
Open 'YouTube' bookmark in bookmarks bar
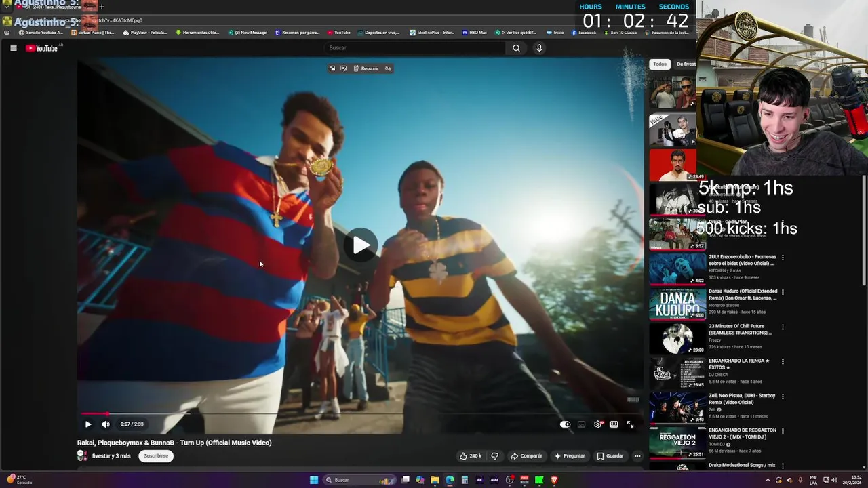point(339,33)
